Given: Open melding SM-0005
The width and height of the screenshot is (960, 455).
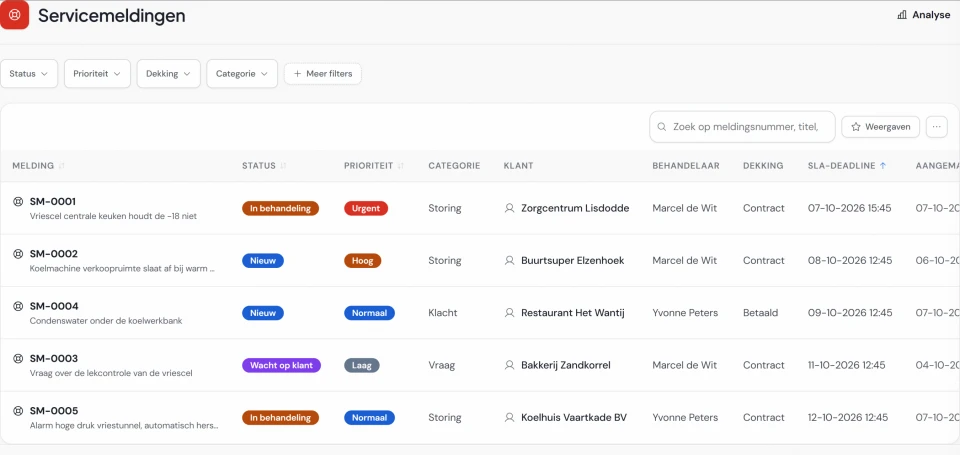Looking at the screenshot, I should [54, 411].
